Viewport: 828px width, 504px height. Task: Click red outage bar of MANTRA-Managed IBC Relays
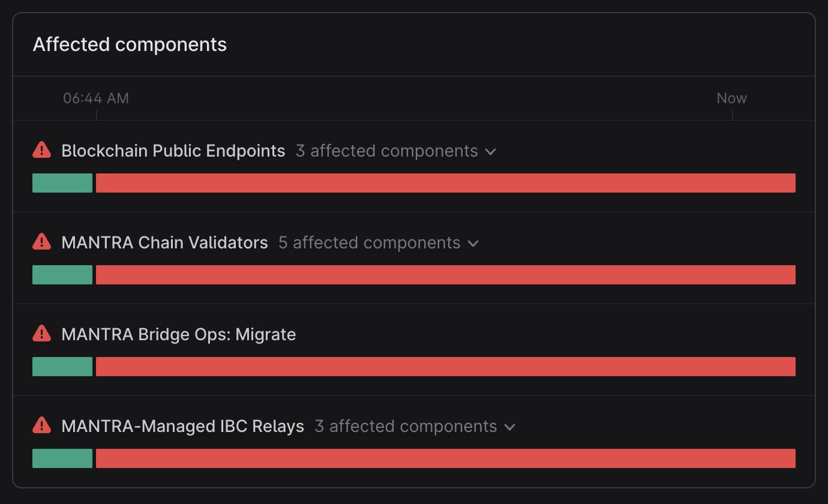tap(446, 458)
